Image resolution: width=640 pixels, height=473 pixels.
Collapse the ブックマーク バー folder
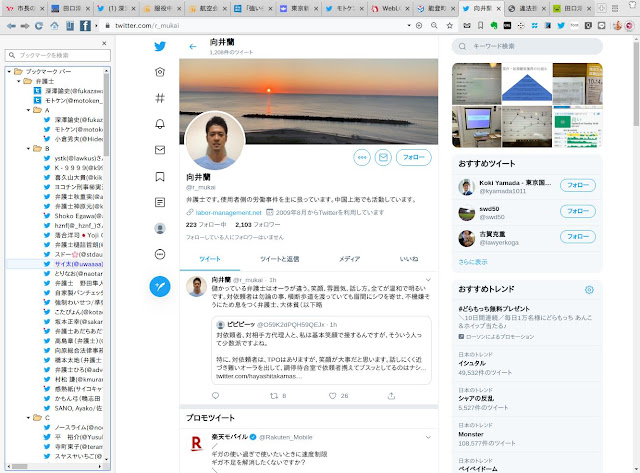pos(9,71)
